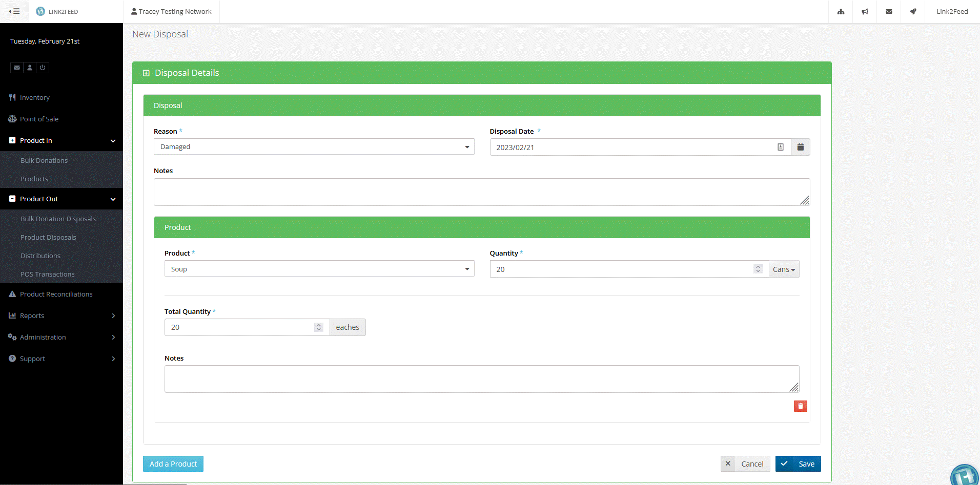
Task: Click the Add a Product button
Action: click(173, 463)
